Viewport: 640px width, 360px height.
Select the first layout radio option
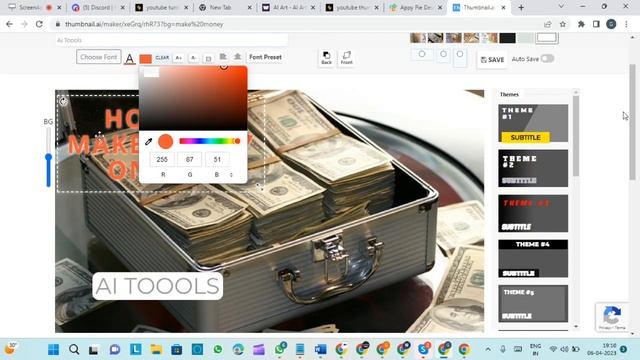(x=422, y=54)
